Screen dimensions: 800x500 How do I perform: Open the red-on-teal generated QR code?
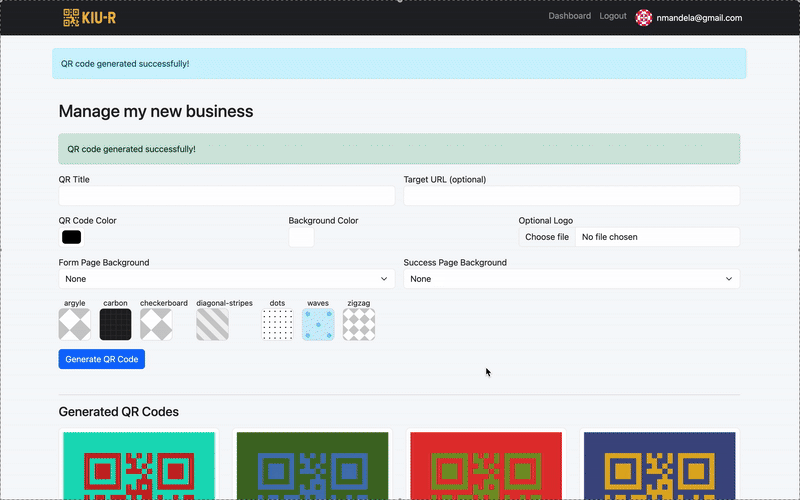139,466
